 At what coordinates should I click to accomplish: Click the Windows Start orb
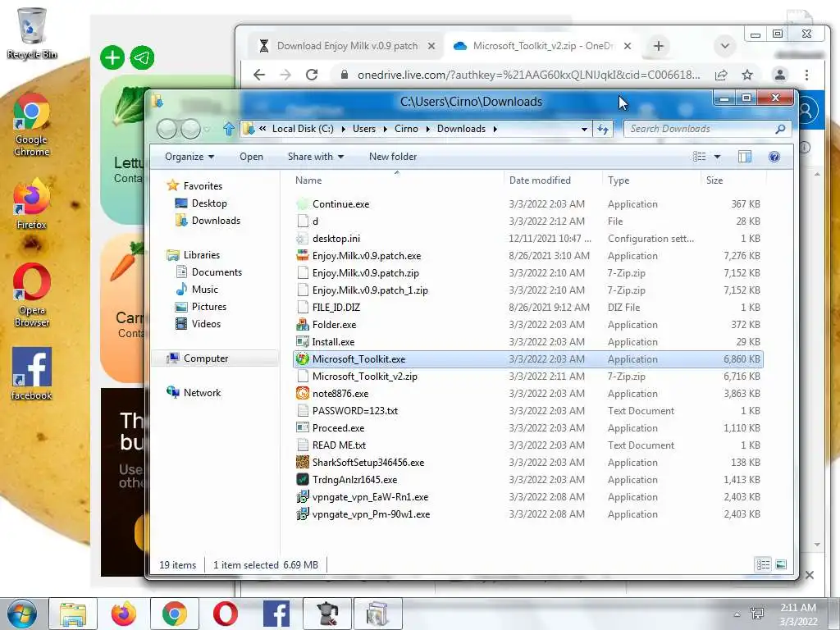(21, 614)
